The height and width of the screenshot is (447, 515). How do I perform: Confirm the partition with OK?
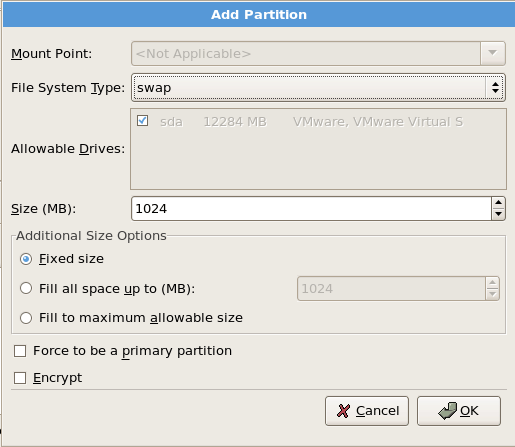tap(459, 411)
